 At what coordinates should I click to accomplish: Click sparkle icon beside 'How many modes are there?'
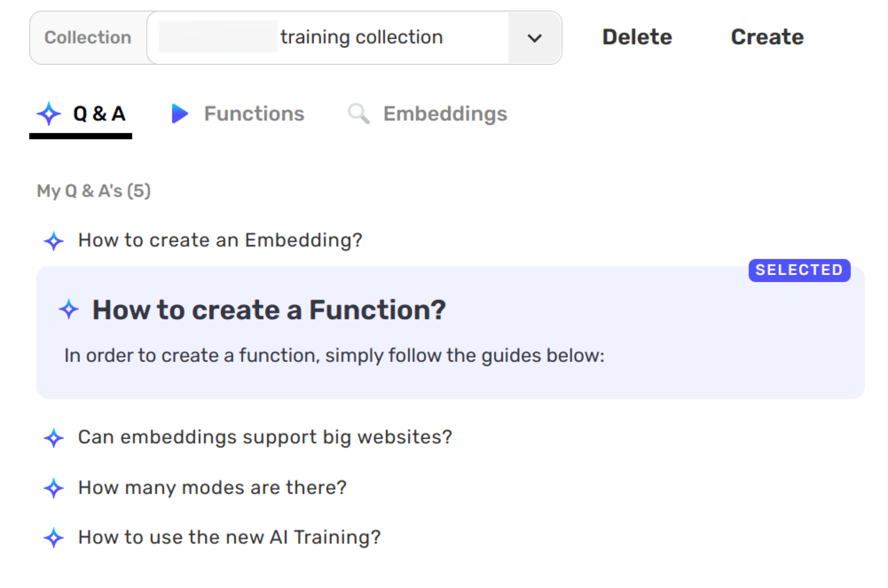pos(54,488)
